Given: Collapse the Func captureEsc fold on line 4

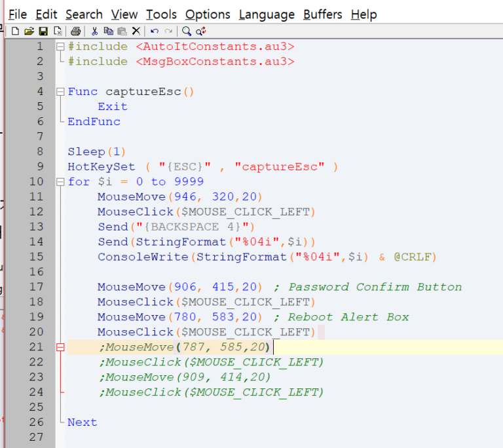Looking at the screenshot, I should click(x=61, y=92).
